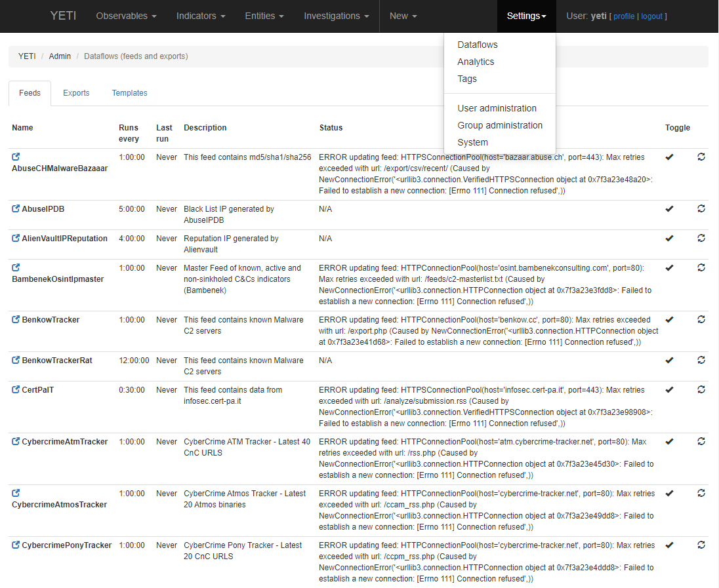Open external link icon for CertPaIT
Image resolution: width=719 pixels, height=588 pixels.
tap(16, 389)
